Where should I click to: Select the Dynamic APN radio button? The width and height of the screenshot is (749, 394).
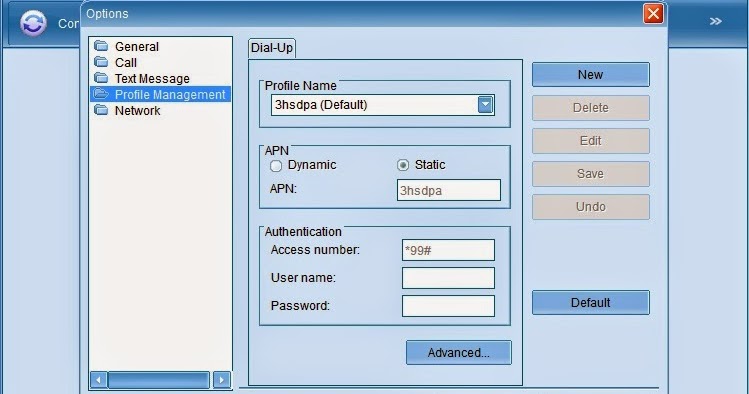coord(276,166)
